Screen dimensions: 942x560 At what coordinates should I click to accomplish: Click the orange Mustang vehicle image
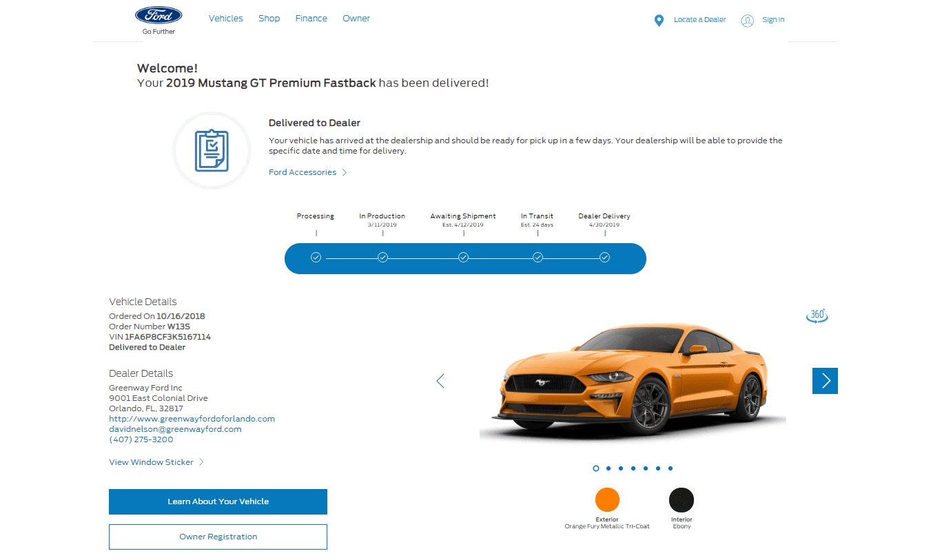[633, 381]
